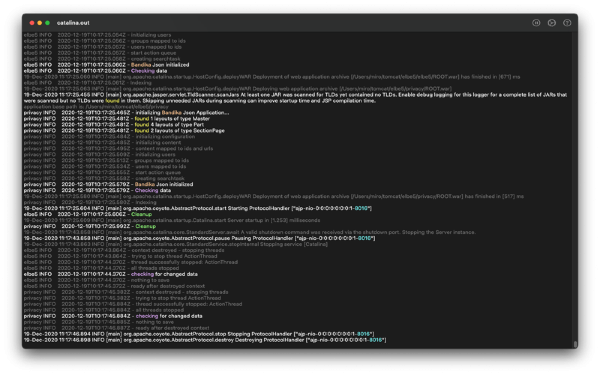
Task: Click AbstractProtocol.stop Stopping ProtocolHandler line
Action: tap(199, 334)
